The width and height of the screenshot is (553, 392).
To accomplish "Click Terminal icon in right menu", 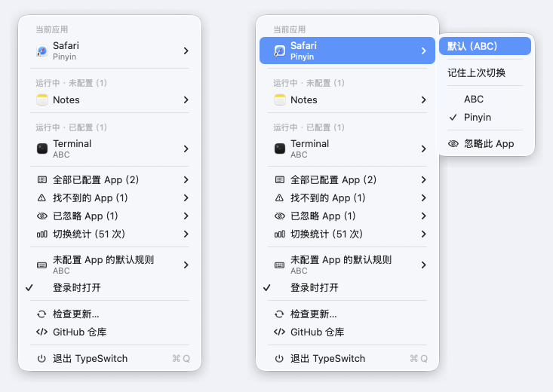I will 280,149.
